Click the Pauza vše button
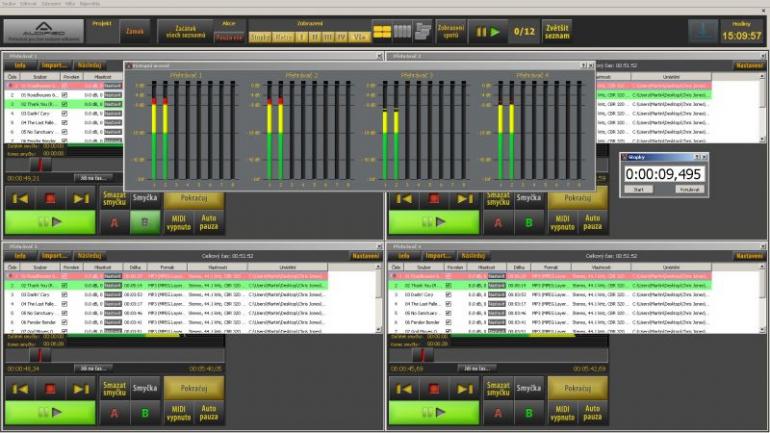The height and width of the screenshot is (433, 770). tap(229, 37)
